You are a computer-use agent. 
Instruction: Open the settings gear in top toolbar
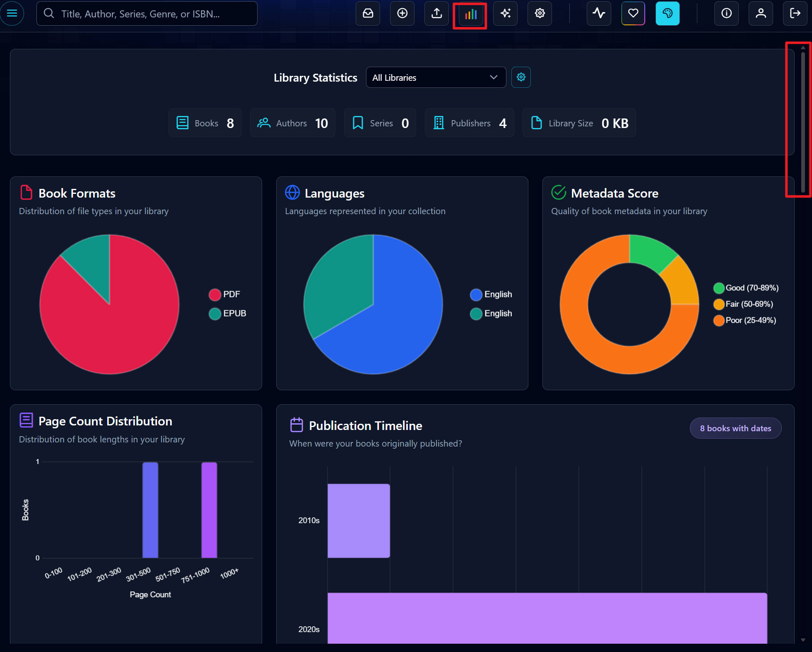[x=540, y=13]
